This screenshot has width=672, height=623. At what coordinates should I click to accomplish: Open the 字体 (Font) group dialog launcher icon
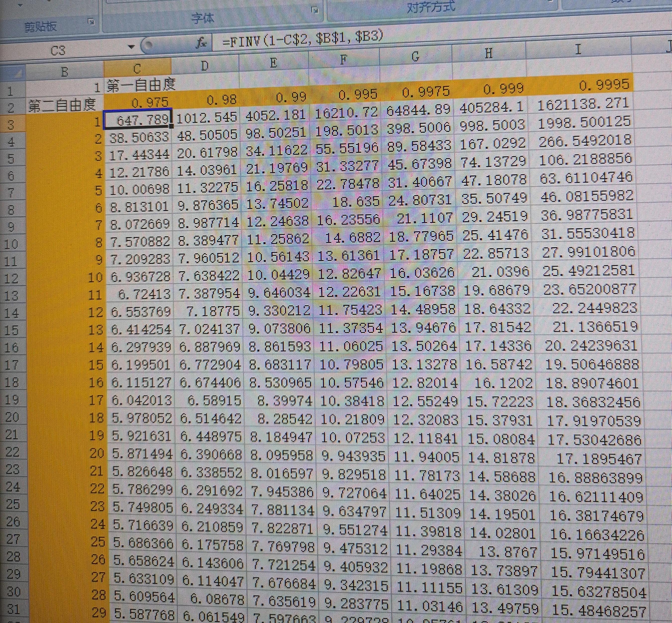tap(315, 9)
